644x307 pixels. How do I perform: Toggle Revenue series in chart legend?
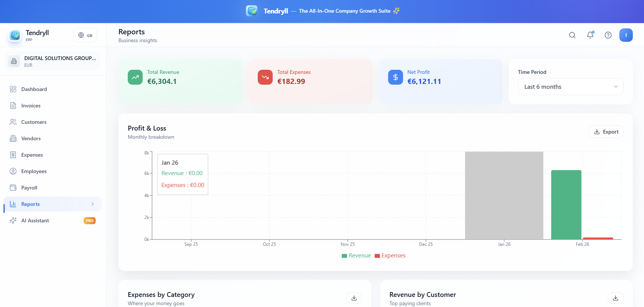[x=356, y=256]
